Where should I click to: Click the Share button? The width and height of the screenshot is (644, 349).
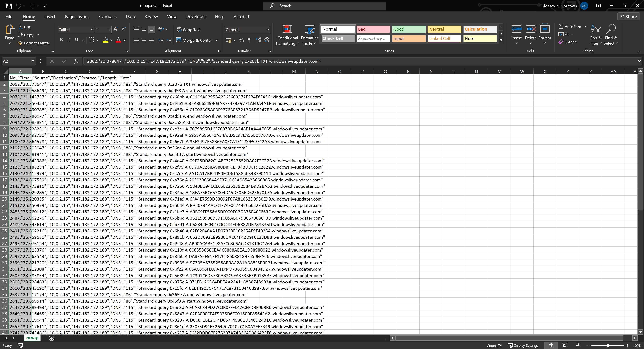tap(629, 16)
